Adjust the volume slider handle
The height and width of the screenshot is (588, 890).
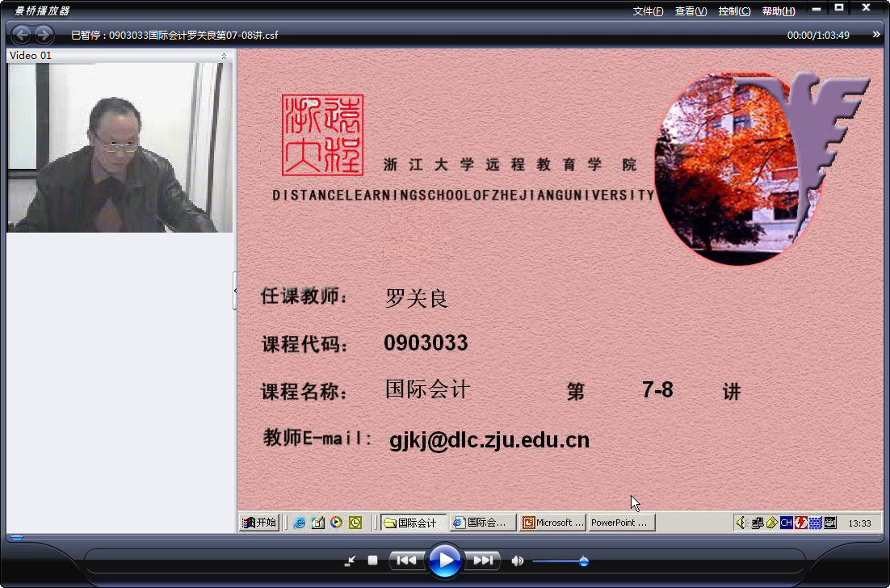point(583,561)
